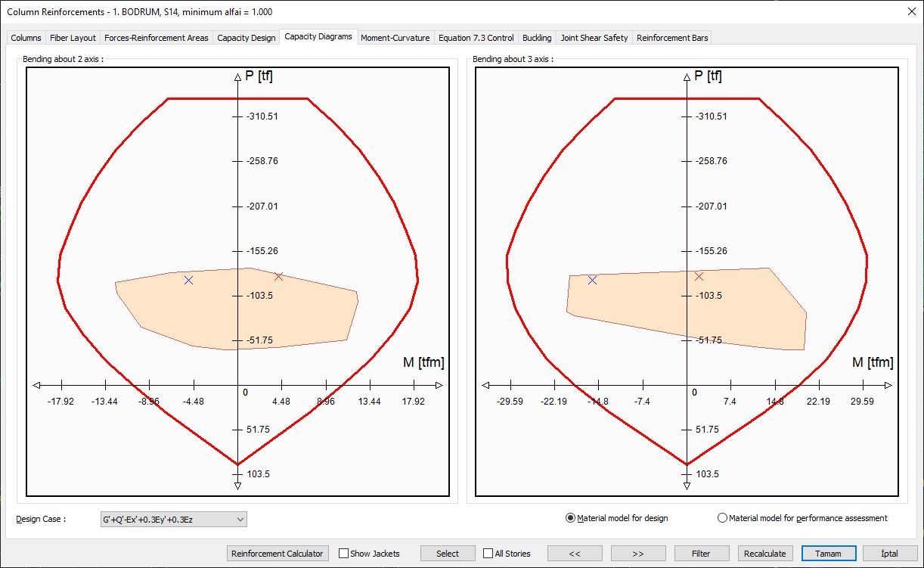Screen dimensions: 924x568
Task: Go to previous column with << button
Action: tap(575, 553)
